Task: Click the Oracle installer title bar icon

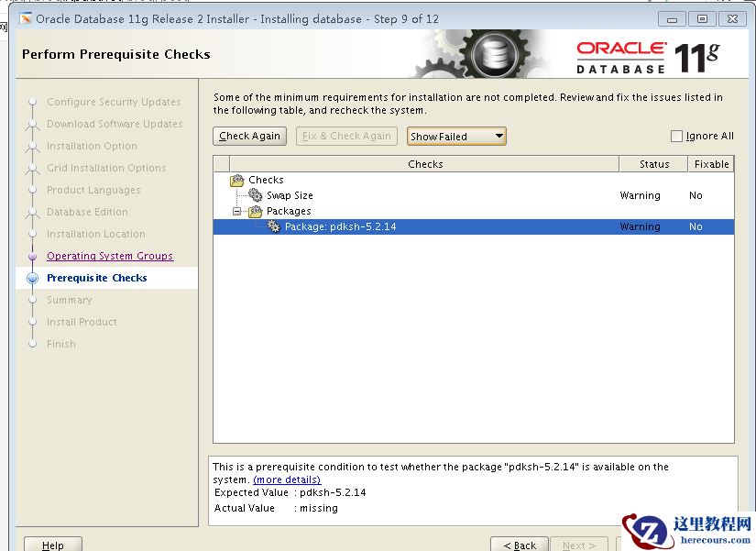Action: pyautogui.click(x=25, y=19)
